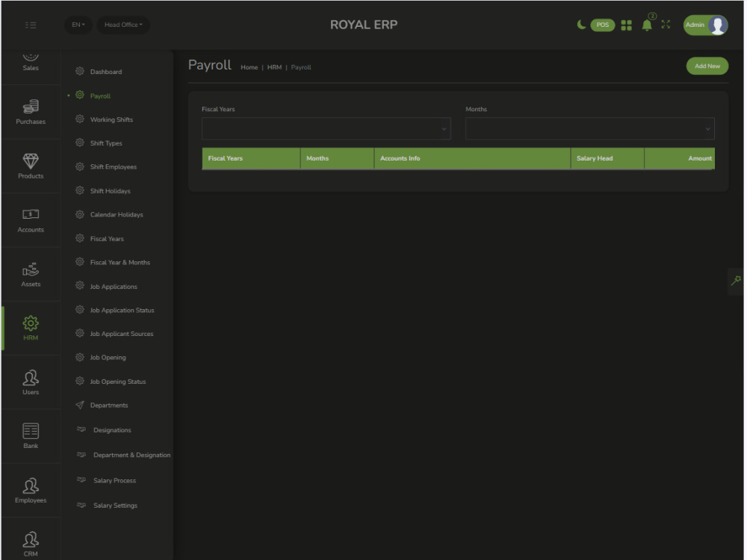Open the apps grid icon
Screen dimensions: 747x560
tap(628, 25)
